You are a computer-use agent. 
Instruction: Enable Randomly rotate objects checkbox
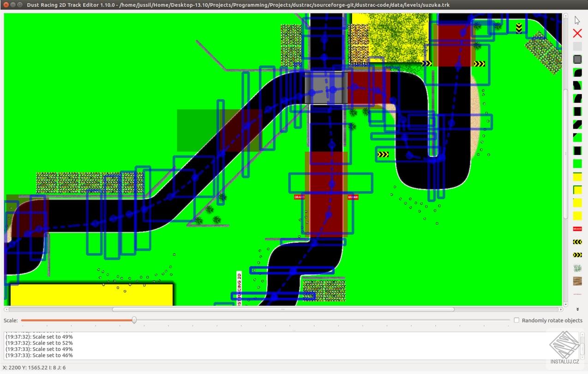click(x=516, y=320)
